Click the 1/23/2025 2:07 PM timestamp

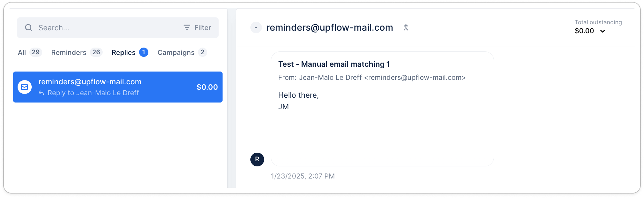(302, 176)
